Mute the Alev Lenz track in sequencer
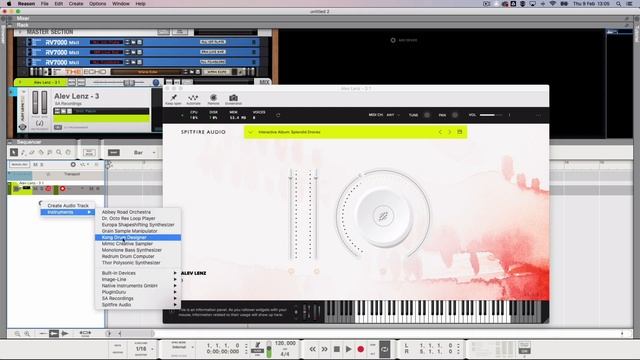This screenshot has height=360, width=640. pos(36,189)
